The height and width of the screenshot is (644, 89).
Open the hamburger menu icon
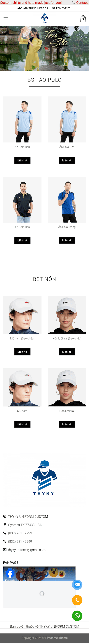6,19
